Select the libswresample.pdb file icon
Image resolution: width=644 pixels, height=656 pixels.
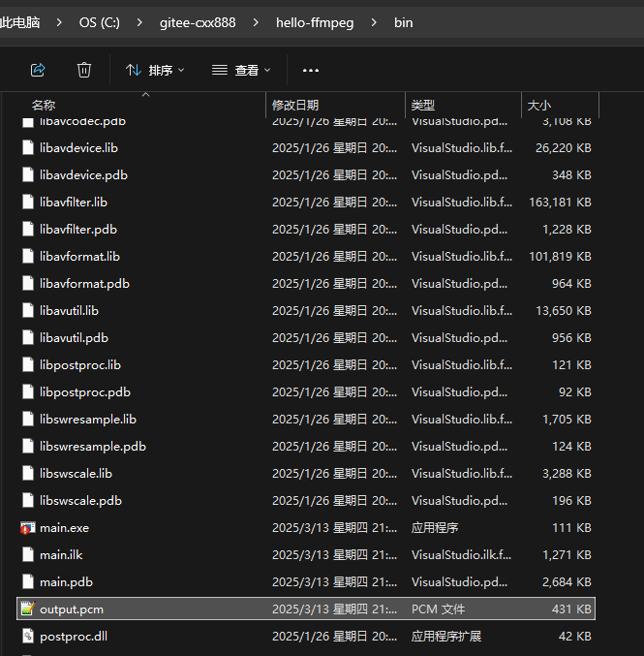pos(27,447)
